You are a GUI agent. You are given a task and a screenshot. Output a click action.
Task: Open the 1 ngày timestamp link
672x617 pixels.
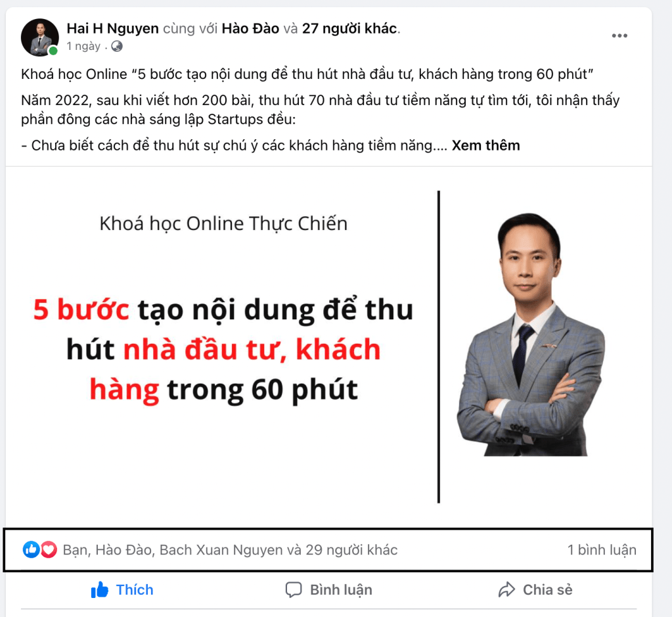click(x=83, y=46)
